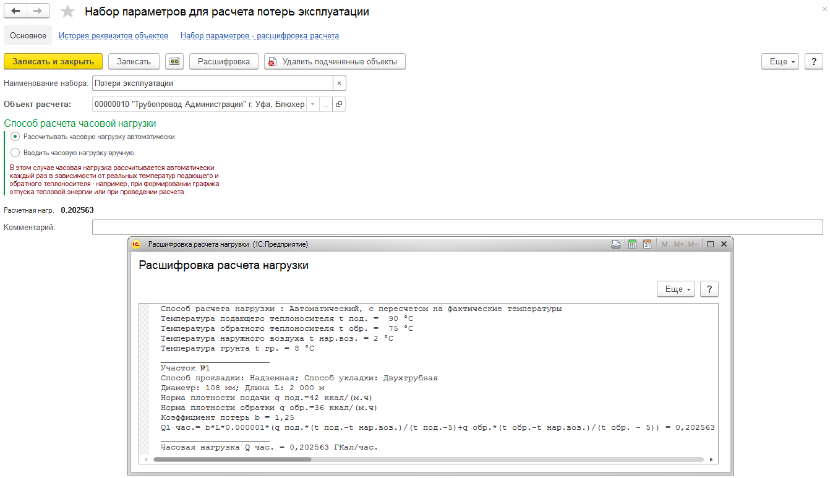The image size is (830, 478).
Task: Click Удалить подчиненные объекты button
Action: [335, 61]
